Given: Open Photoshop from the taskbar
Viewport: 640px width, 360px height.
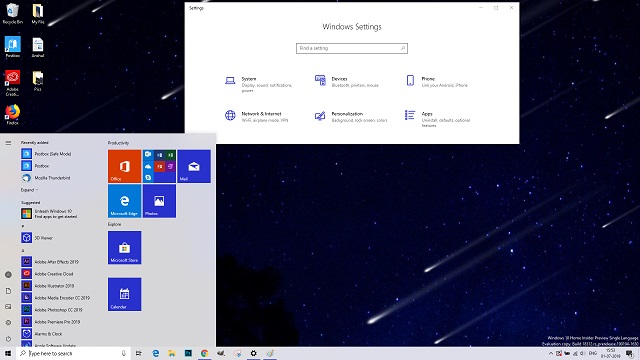Looking at the screenshot, I should (x=188, y=353).
